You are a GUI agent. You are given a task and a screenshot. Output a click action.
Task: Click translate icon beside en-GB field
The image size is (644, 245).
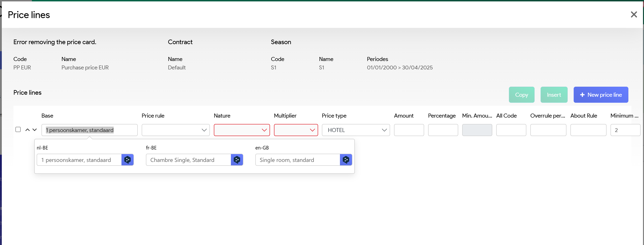pyautogui.click(x=346, y=160)
